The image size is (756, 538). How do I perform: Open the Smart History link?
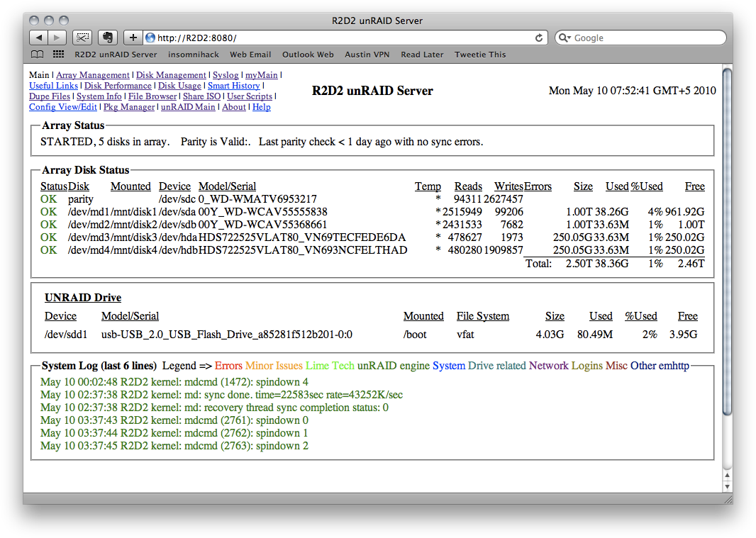click(x=234, y=85)
